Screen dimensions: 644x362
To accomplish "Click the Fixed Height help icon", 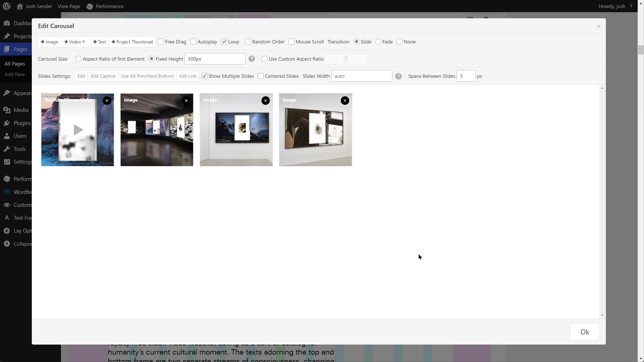I will click(x=251, y=59).
